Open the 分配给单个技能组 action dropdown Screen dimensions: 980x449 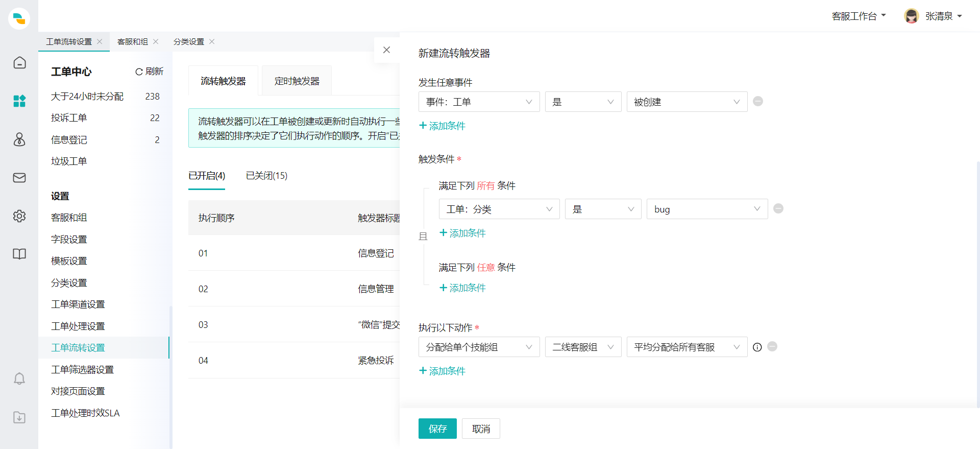point(479,347)
